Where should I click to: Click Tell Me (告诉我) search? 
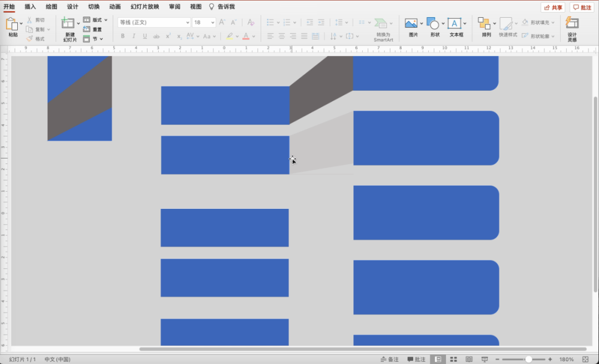[222, 7]
